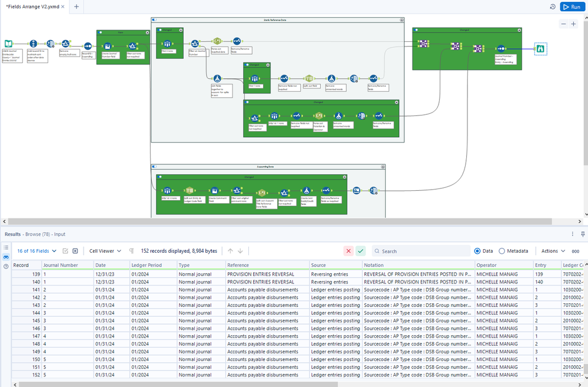Toggle the green Changed container inside Accounting Data
This screenshot has height=387, width=588.
coord(160,177)
